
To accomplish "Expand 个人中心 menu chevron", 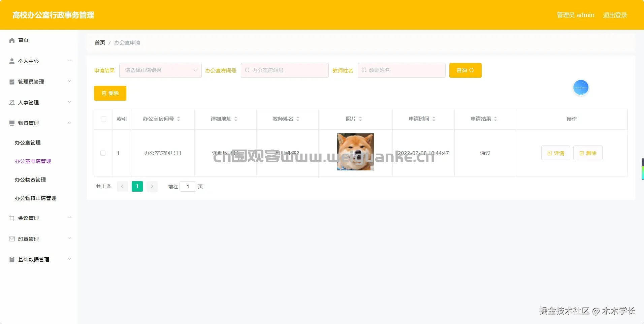I will [x=69, y=61].
